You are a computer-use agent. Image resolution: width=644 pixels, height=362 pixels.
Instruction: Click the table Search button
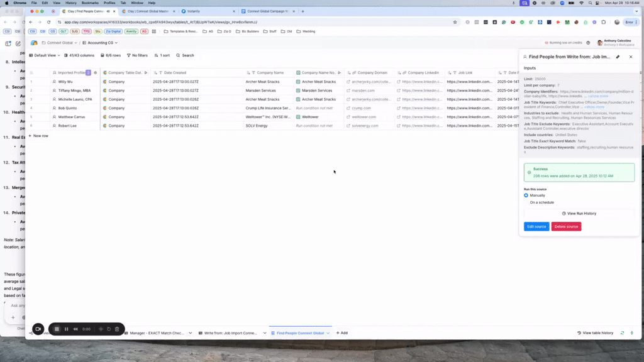[185, 55]
